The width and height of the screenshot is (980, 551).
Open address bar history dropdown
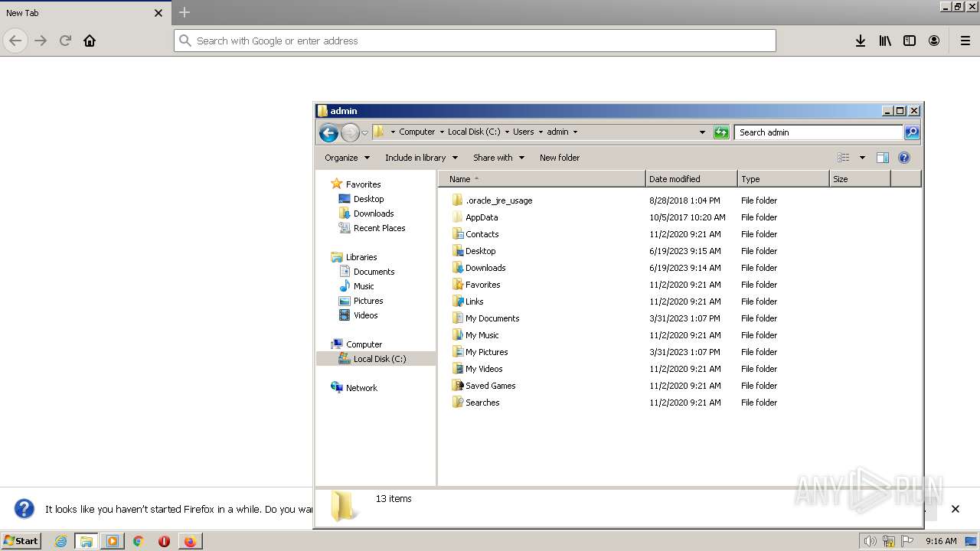pos(702,132)
